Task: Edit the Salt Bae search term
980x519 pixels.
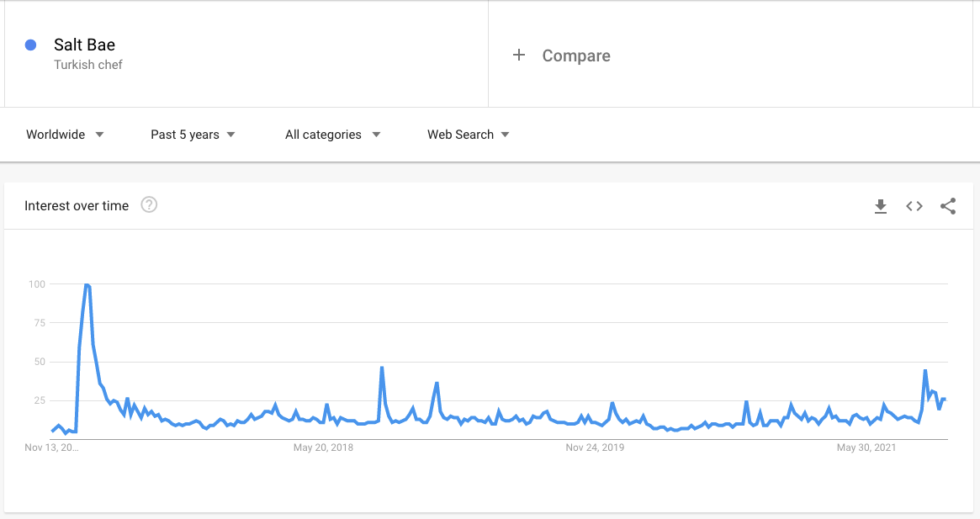Action: coord(84,45)
